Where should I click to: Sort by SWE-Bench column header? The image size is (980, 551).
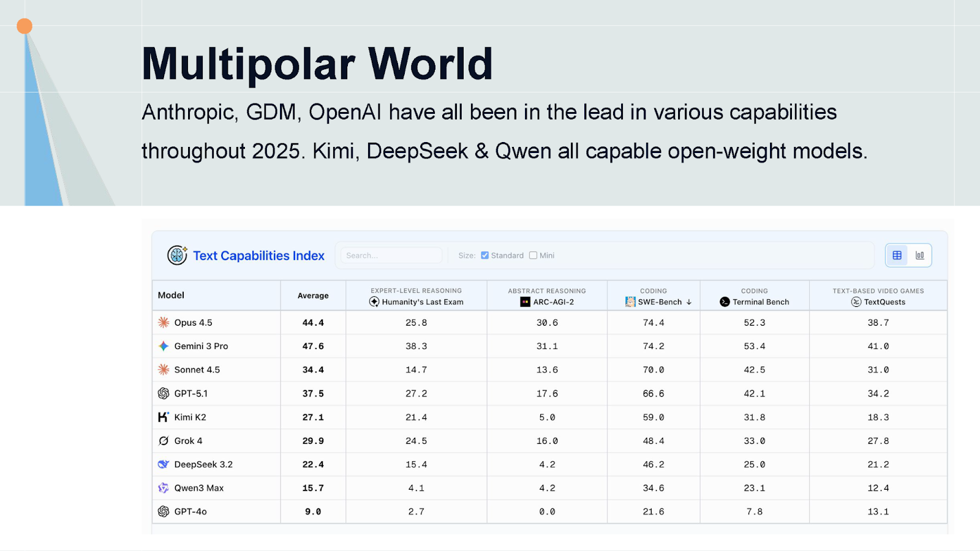point(654,296)
